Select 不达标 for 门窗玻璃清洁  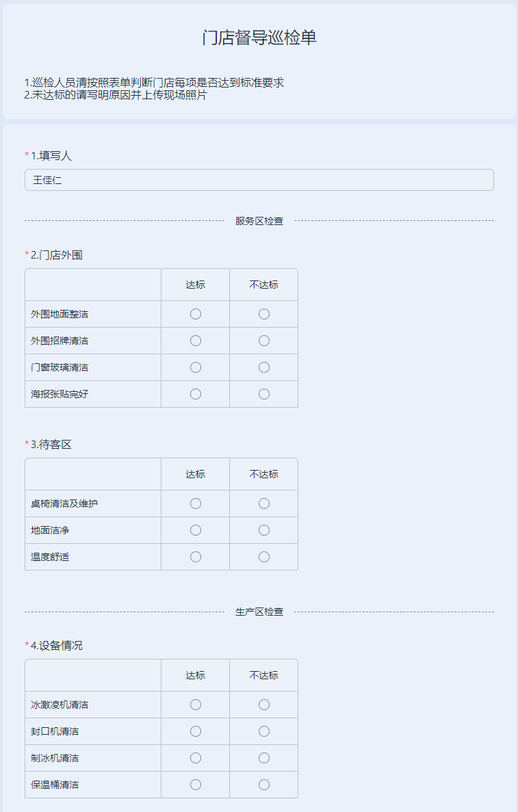pyautogui.click(x=263, y=367)
